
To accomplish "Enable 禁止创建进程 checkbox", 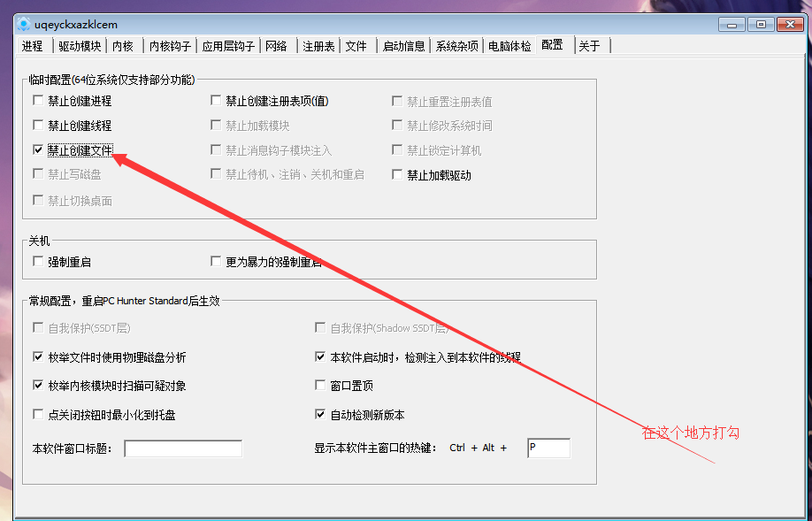I will [38, 101].
